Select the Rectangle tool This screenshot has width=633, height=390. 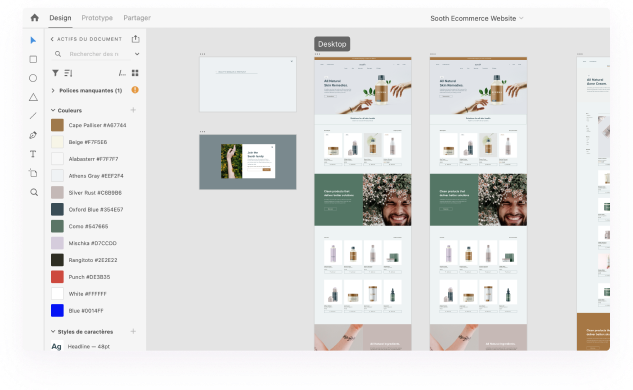coord(33,59)
